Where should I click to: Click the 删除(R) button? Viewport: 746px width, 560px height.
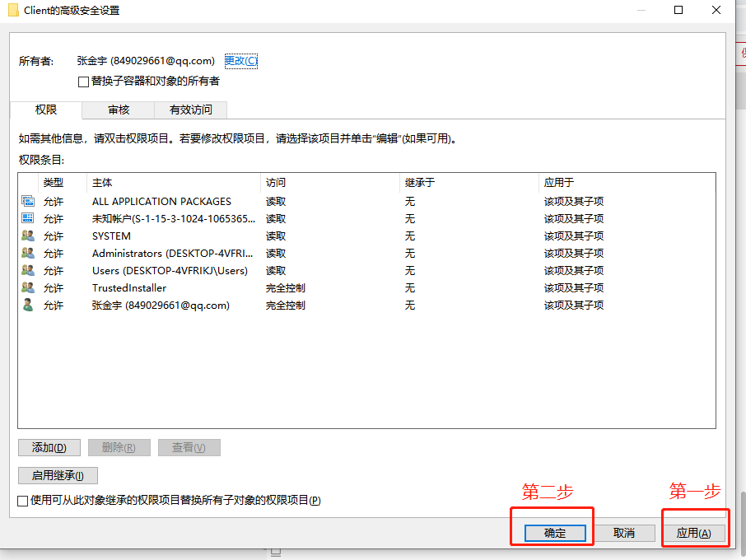tap(119, 448)
